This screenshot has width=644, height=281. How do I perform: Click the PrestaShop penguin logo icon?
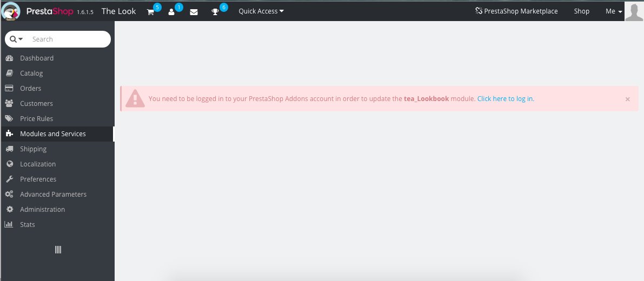tap(11, 11)
